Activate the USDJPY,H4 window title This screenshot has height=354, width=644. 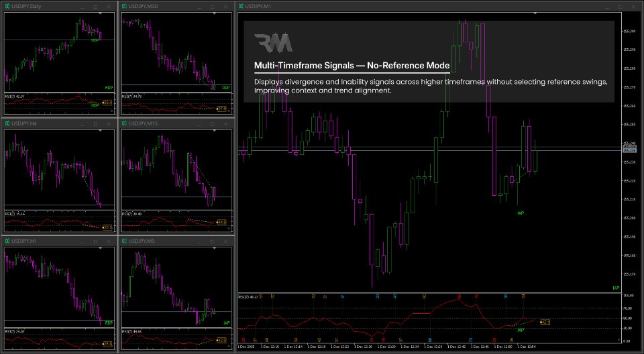24,123
